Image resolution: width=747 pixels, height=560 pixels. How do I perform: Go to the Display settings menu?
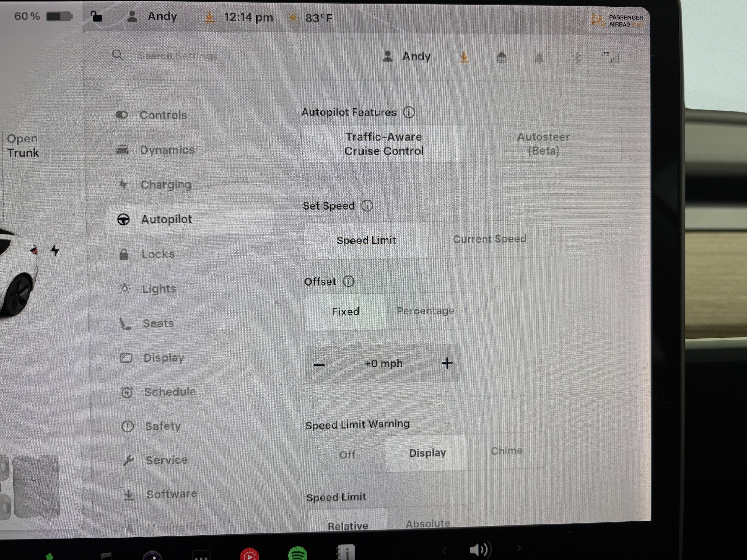[x=163, y=358]
